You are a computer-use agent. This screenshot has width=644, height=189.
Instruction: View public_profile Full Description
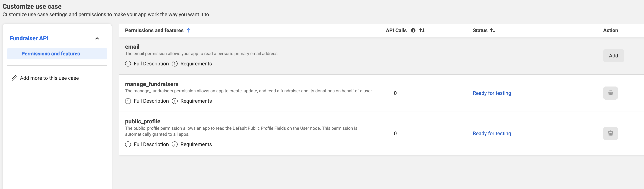point(151,144)
